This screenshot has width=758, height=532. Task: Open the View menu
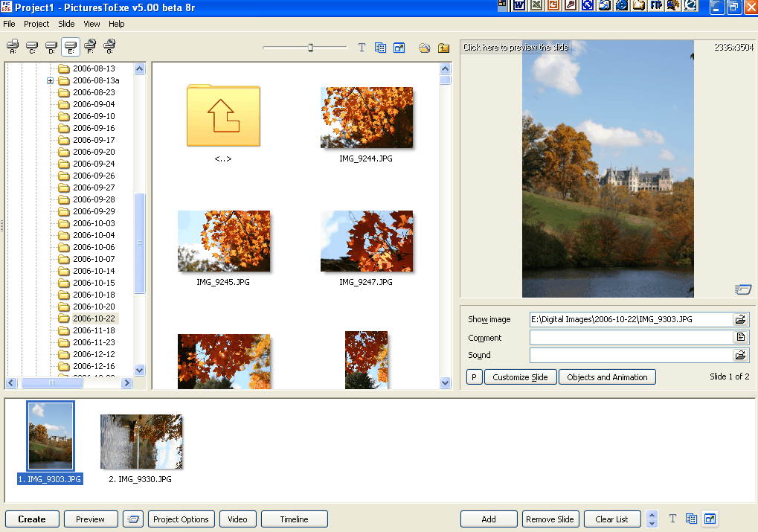91,24
